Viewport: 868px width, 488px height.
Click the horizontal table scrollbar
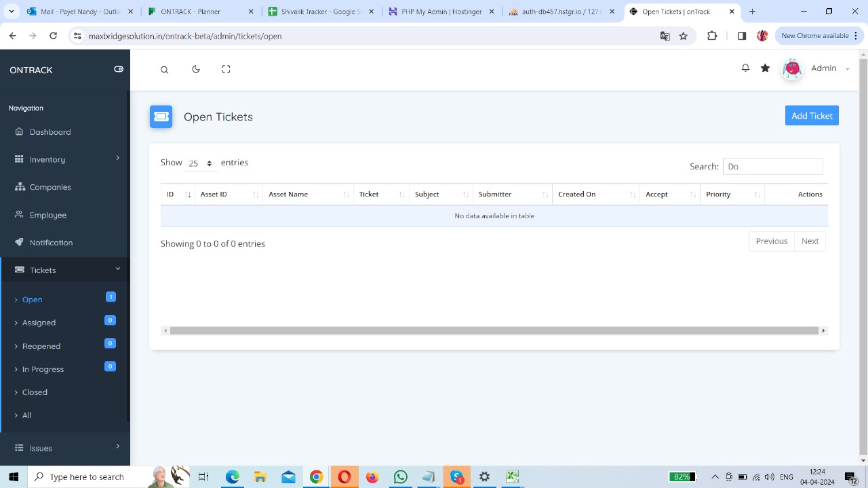494,331
